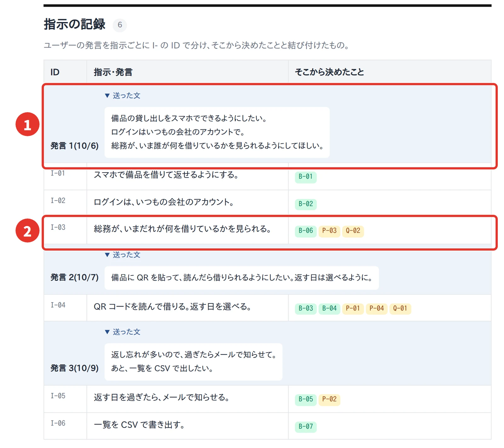The width and height of the screenshot is (504, 448).
Task: Click the 発言 1(10/6) group label
Action: 75,146
